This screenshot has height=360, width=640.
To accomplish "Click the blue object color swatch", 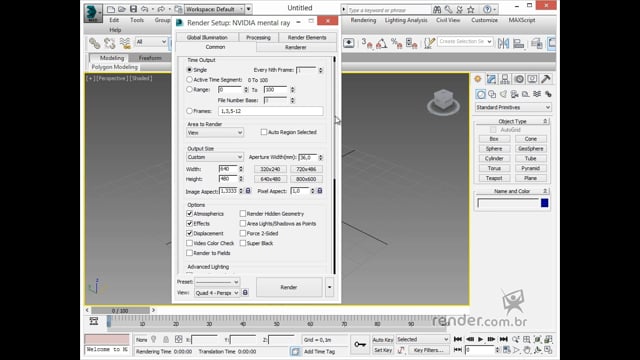I will [544, 203].
